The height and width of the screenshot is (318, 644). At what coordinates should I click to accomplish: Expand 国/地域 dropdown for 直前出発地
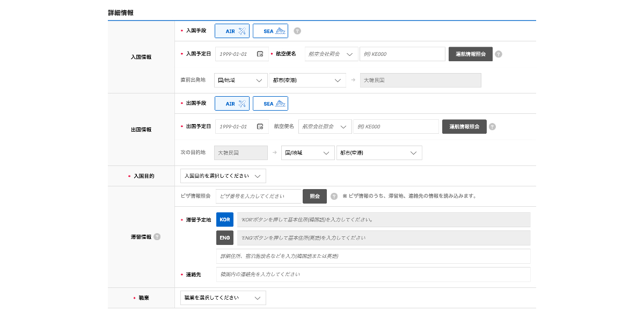[x=240, y=81]
